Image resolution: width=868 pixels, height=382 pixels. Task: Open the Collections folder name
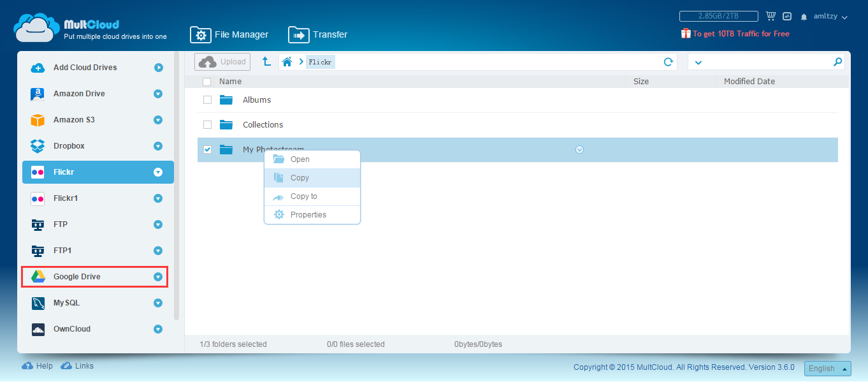263,125
